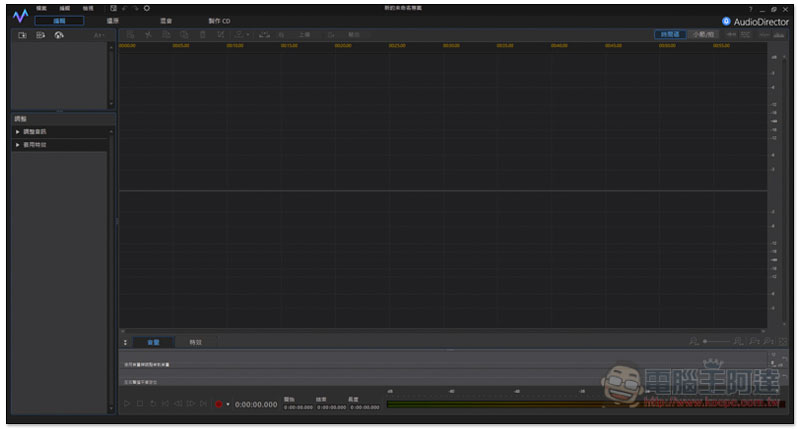The height and width of the screenshot is (429, 800).
Task: Click the levels icon at the toolbar's far right
Action: tap(779, 35)
